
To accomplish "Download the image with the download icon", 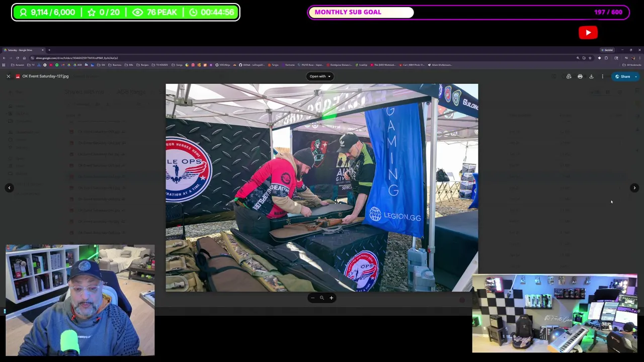I will [591, 76].
